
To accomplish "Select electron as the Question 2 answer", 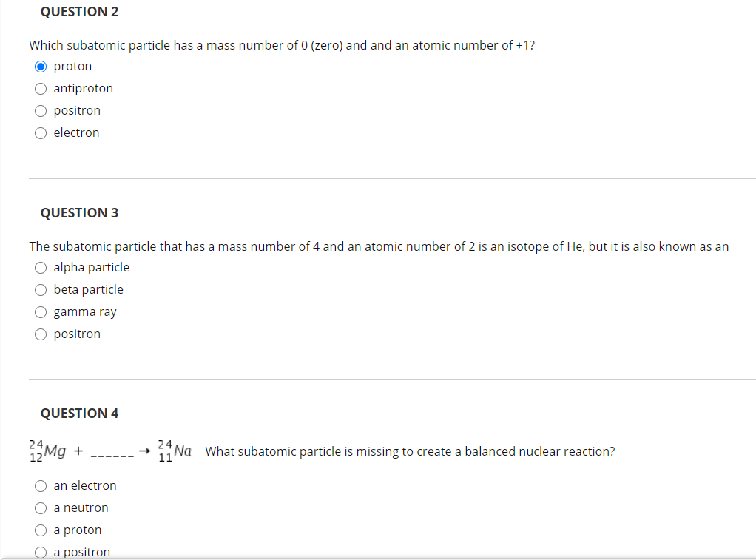I will click(41, 132).
